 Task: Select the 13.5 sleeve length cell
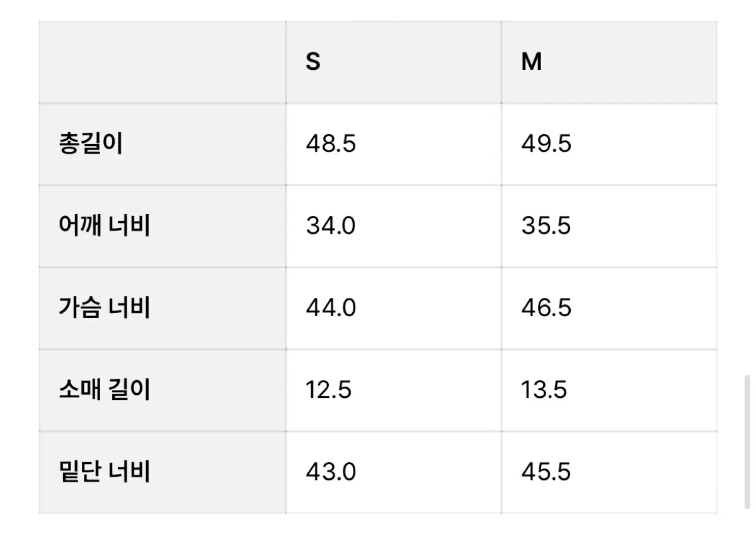(x=609, y=390)
